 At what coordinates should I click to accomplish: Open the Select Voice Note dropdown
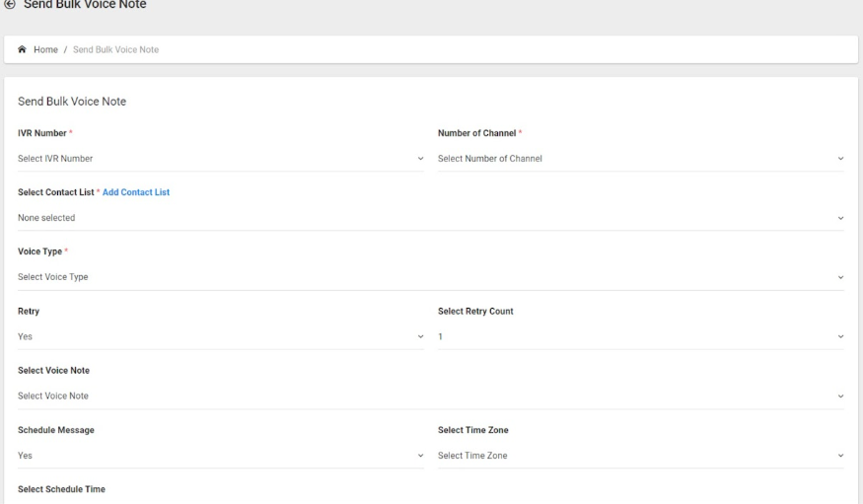point(431,396)
